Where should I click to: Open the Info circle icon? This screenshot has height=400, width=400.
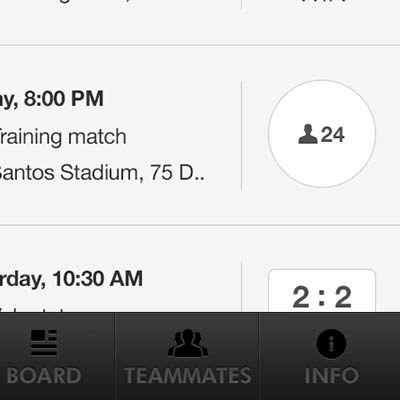pos(331,344)
